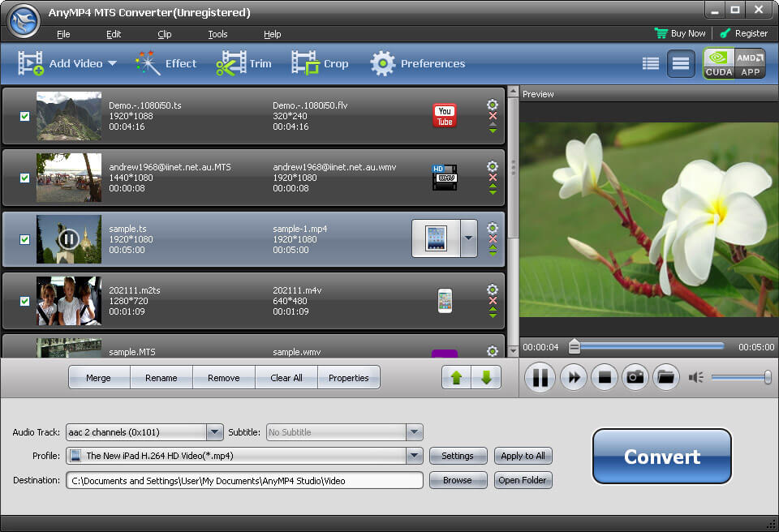Click the Merge button
Screen dimensions: 779x532
point(98,378)
